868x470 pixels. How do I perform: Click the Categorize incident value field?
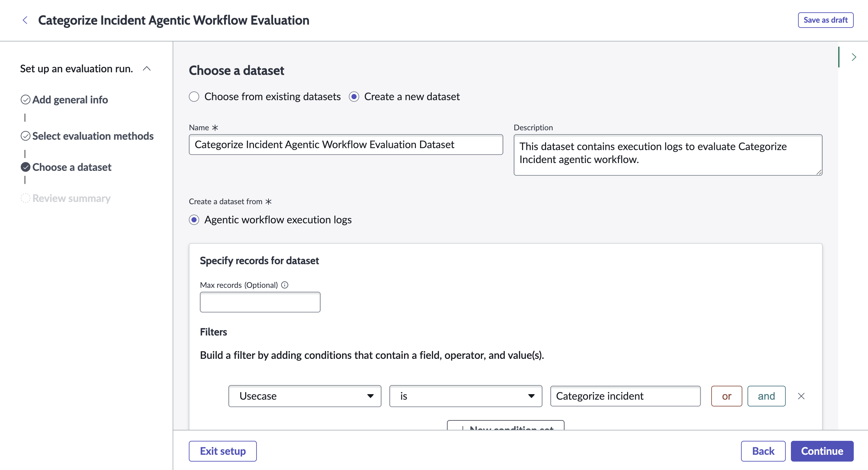pos(625,396)
